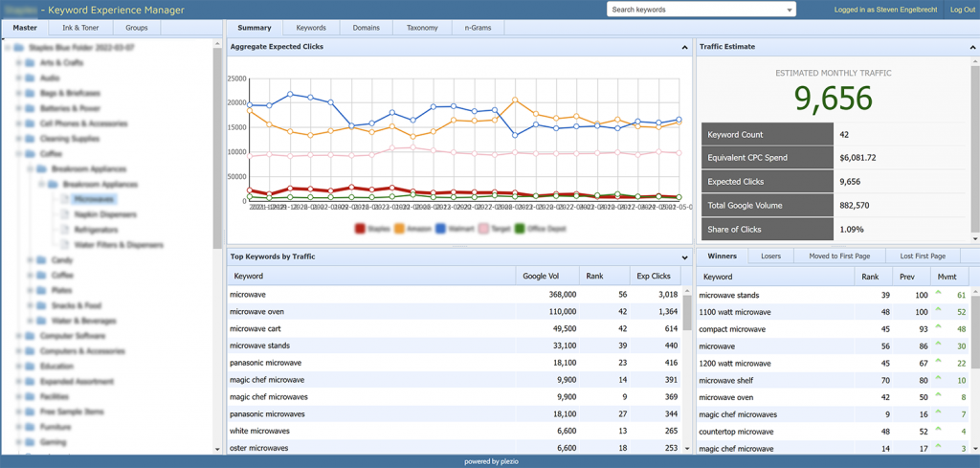
Task: Click the Napkin Dispensers document icon
Action: [x=65, y=215]
